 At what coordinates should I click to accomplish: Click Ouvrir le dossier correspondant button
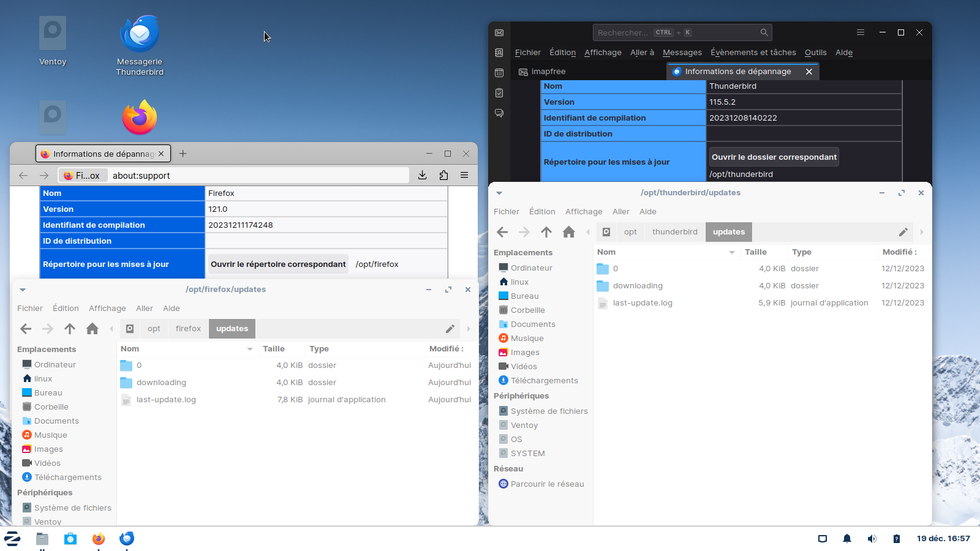click(774, 157)
